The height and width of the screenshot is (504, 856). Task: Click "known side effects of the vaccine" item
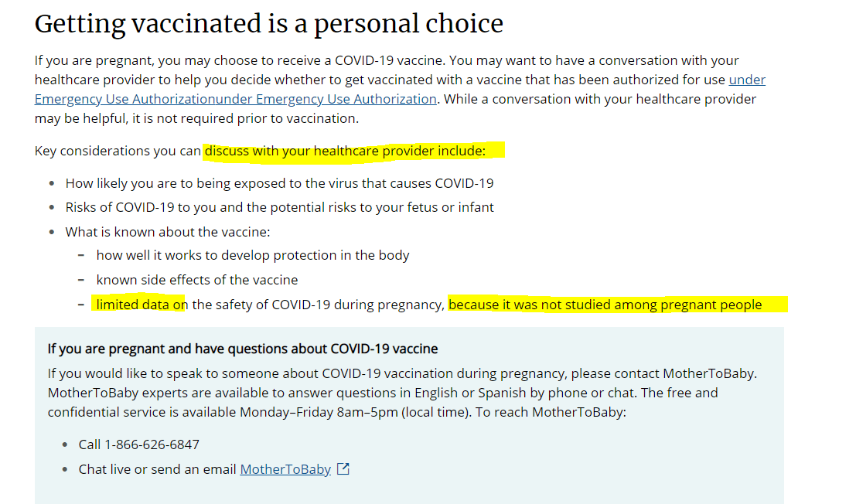pos(197,280)
